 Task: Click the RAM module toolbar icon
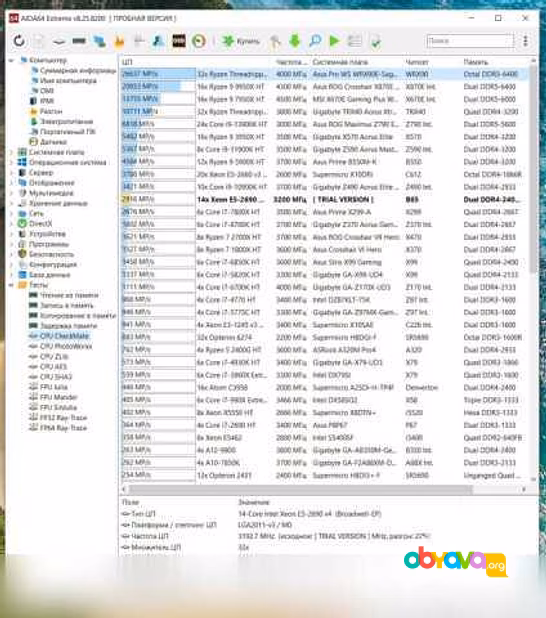[x=79, y=41]
